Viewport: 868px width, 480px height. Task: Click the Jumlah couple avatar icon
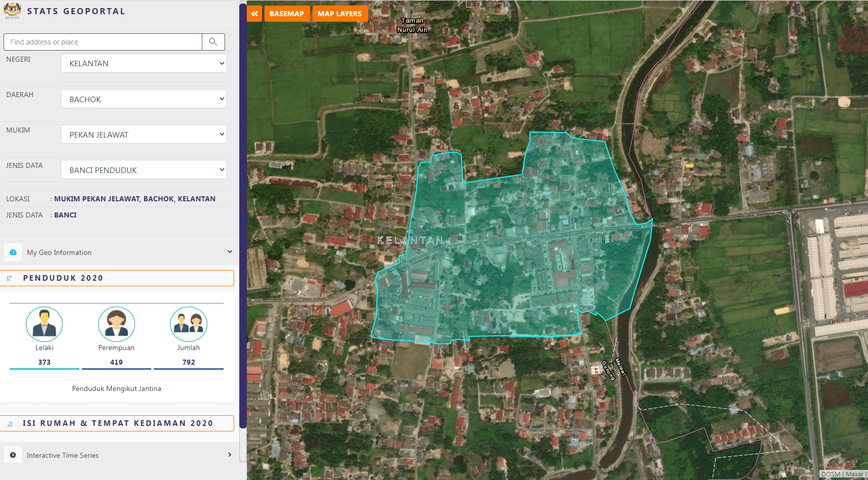[x=189, y=324]
